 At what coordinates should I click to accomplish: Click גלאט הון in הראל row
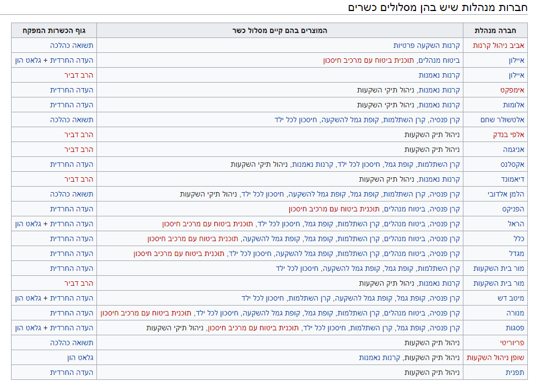[28, 224]
